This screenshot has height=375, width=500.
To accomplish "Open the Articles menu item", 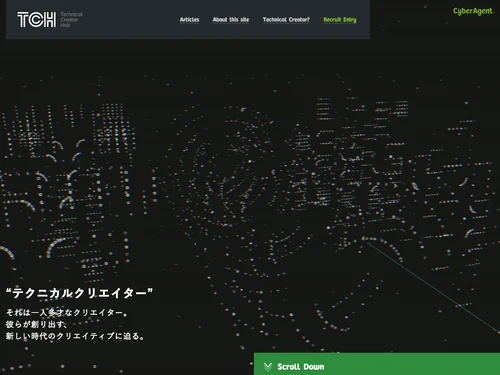I will 189,20.
